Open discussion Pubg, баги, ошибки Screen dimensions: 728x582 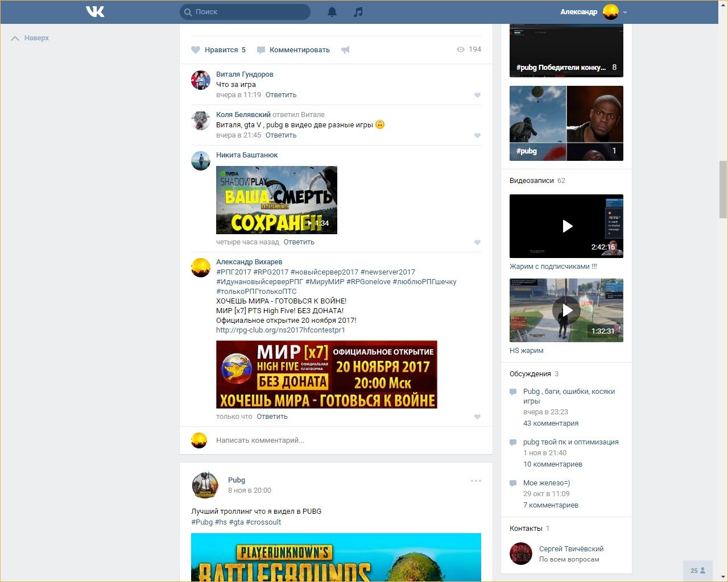pos(569,396)
